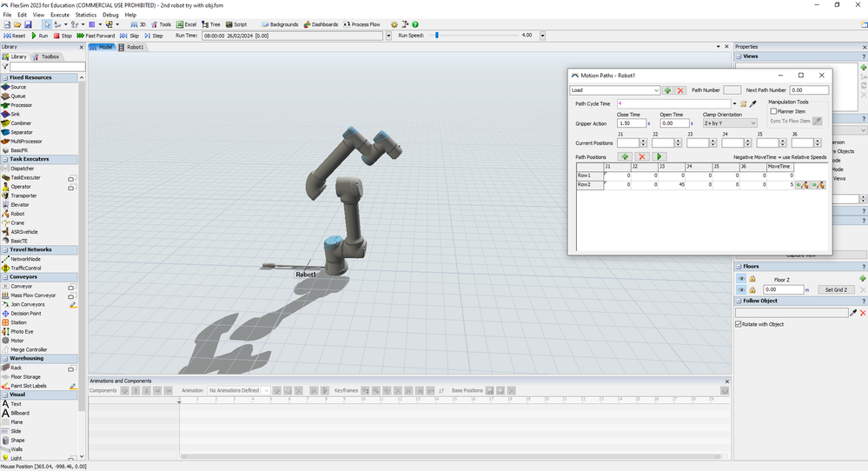
Task: Adjust the Run Speed slider
Action: (437, 35)
